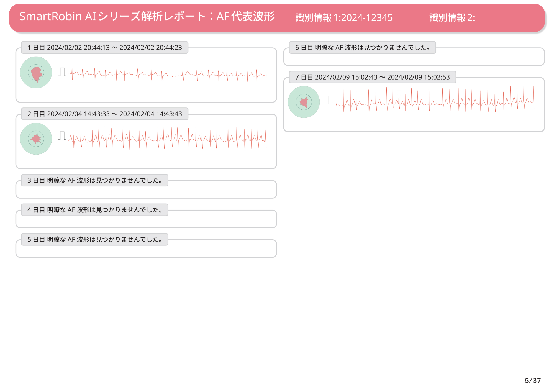Click the 6日目 no AF waveform label
Image resolution: width=554 pixels, height=392 pixels.
pyautogui.click(x=362, y=48)
